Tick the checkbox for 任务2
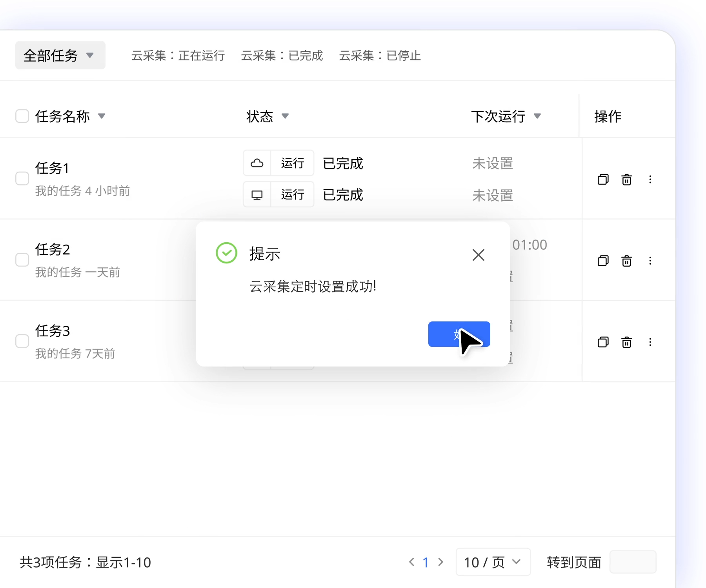This screenshot has height=588, width=706. [22, 260]
